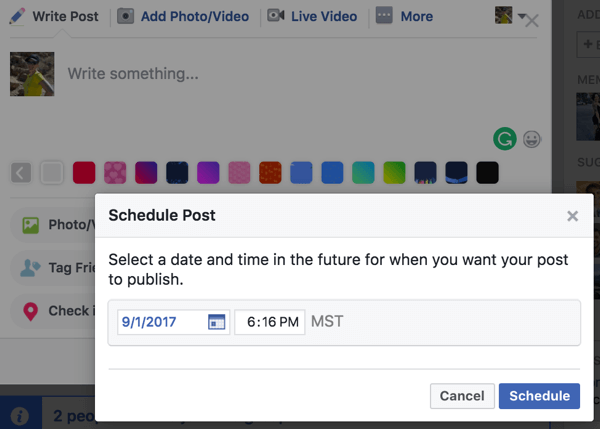Click the blue Schedule button
600x429 pixels.
[539, 396]
